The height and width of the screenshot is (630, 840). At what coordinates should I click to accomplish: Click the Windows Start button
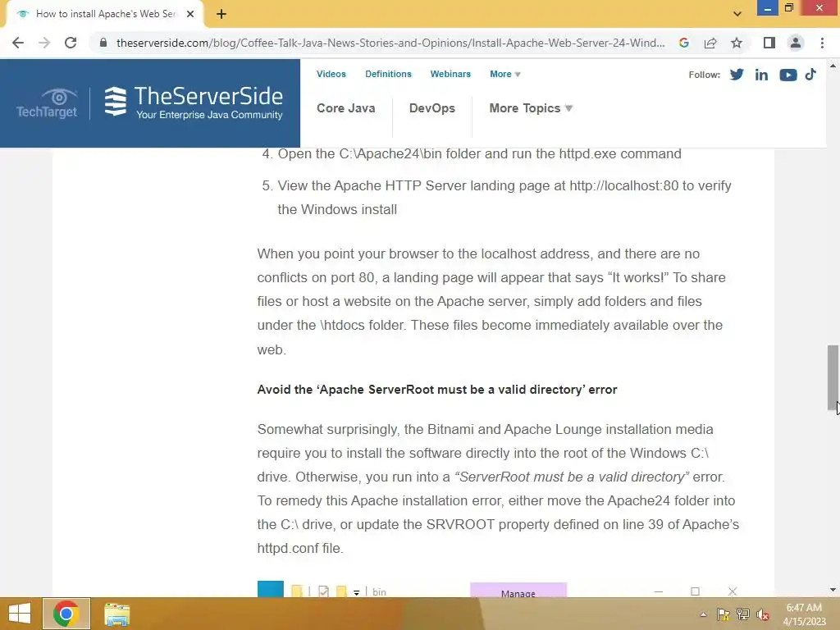20,614
